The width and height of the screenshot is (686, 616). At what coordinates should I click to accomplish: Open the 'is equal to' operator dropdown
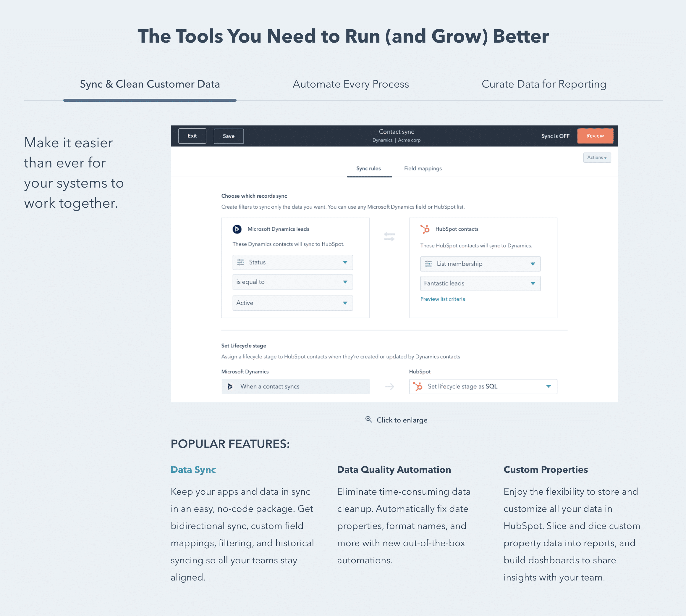pyautogui.click(x=293, y=282)
